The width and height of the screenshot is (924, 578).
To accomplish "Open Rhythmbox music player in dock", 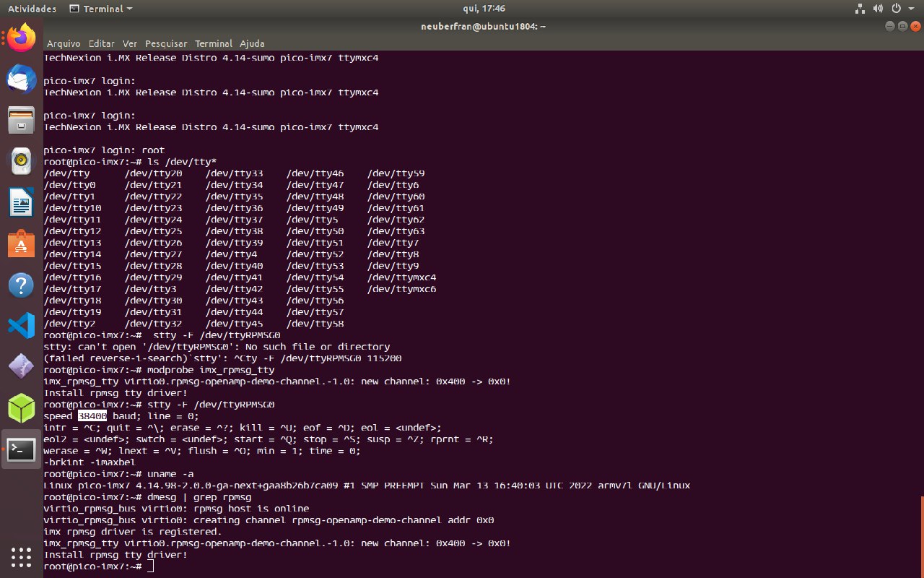I will click(x=22, y=160).
